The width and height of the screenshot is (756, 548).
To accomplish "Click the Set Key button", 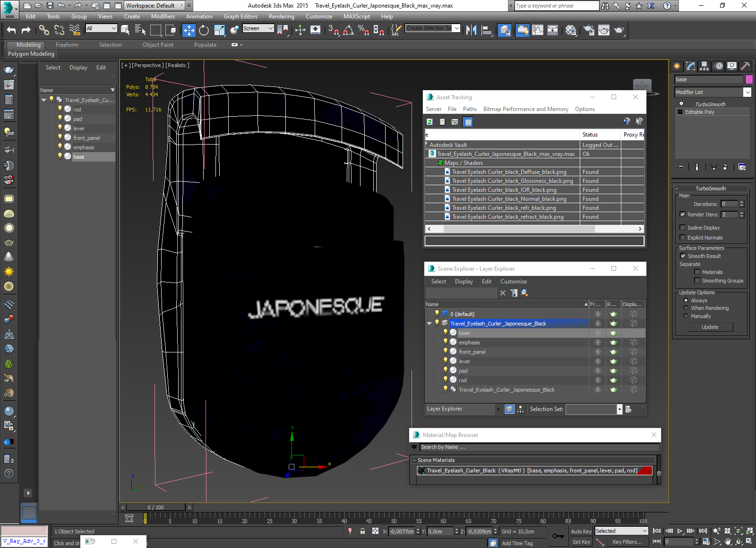I will tap(581, 542).
